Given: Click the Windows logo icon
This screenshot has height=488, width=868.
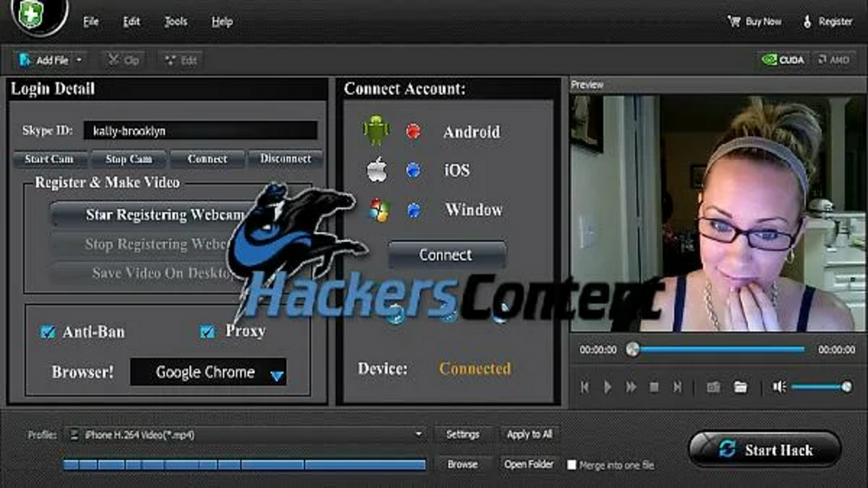Looking at the screenshot, I should coord(379,210).
